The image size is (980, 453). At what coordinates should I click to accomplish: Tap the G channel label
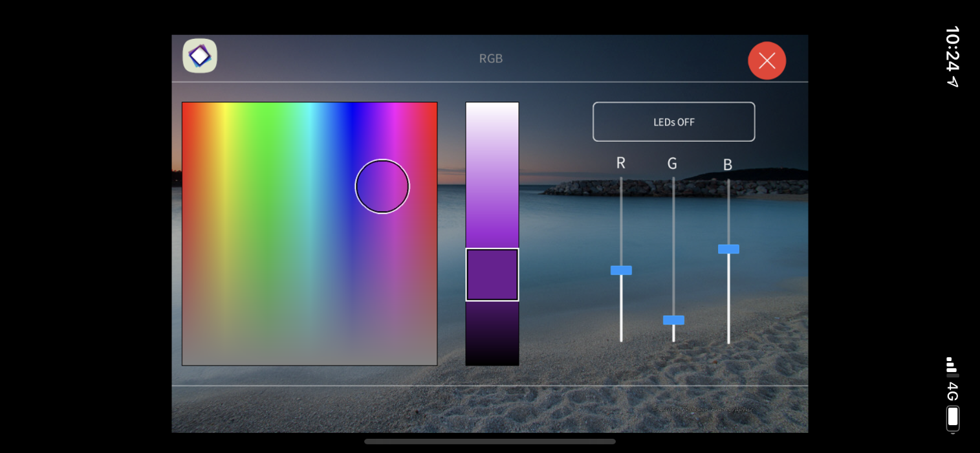[673, 164]
